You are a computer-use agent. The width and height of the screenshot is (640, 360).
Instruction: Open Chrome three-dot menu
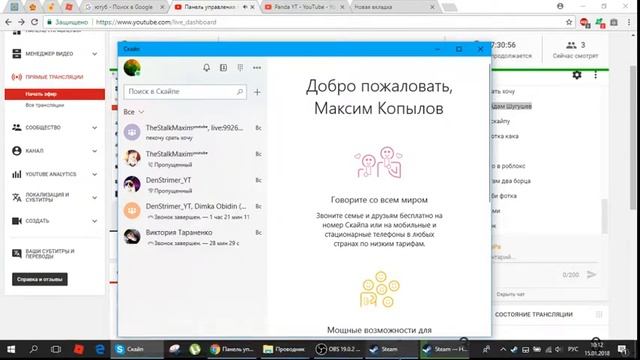tap(629, 22)
